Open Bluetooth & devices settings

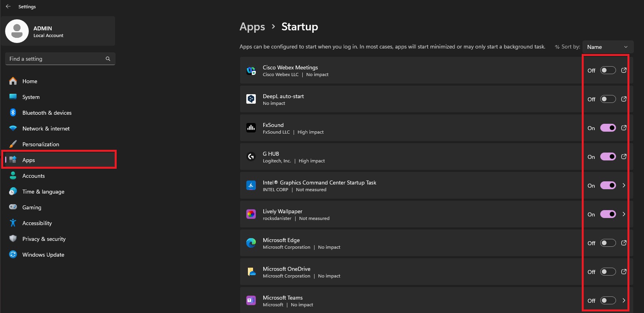click(60, 113)
